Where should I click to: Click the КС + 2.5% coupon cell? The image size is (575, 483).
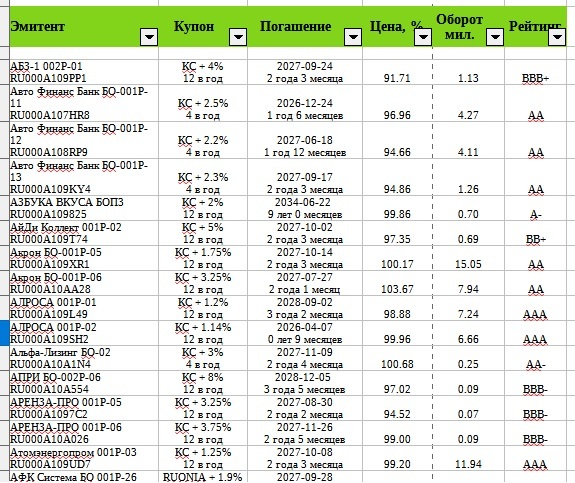[x=203, y=103]
